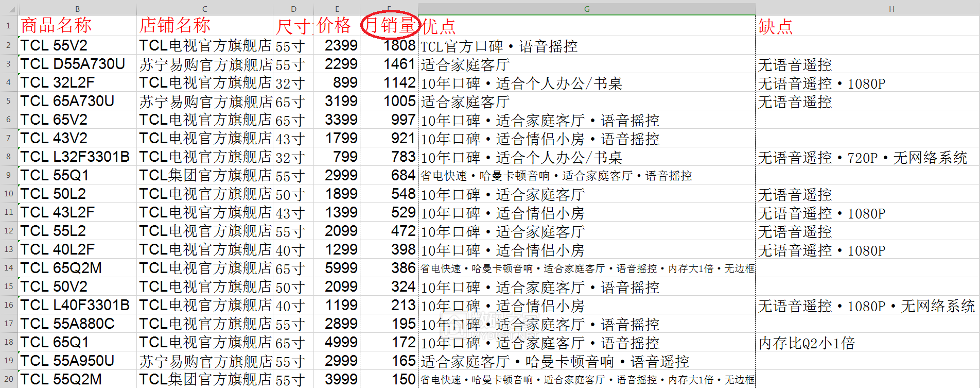The image size is (980, 388).
Task: Click the 店铺名称 header cell
Action: [x=205, y=25]
